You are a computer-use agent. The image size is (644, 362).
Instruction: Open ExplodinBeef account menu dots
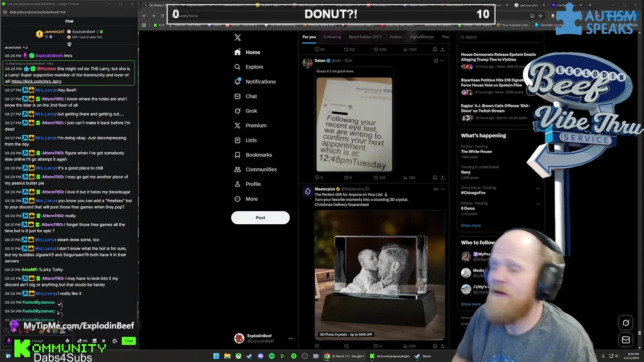pyautogui.click(x=290, y=338)
